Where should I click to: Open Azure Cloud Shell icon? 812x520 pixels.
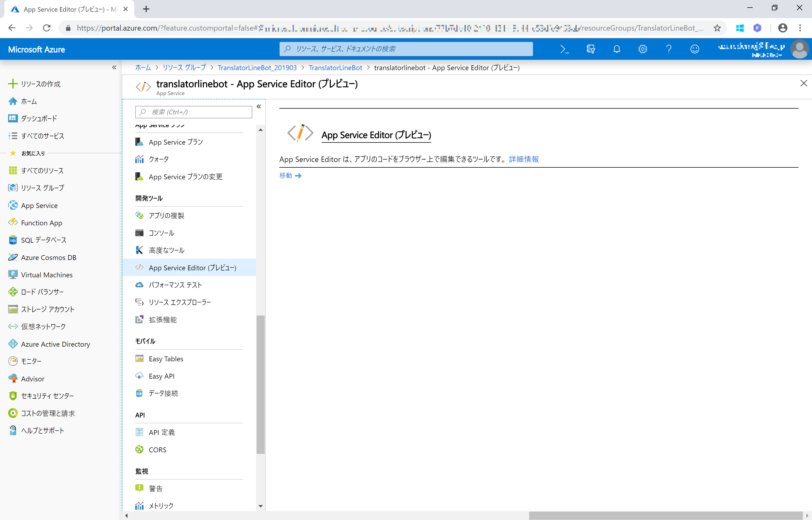pyautogui.click(x=564, y=49)
